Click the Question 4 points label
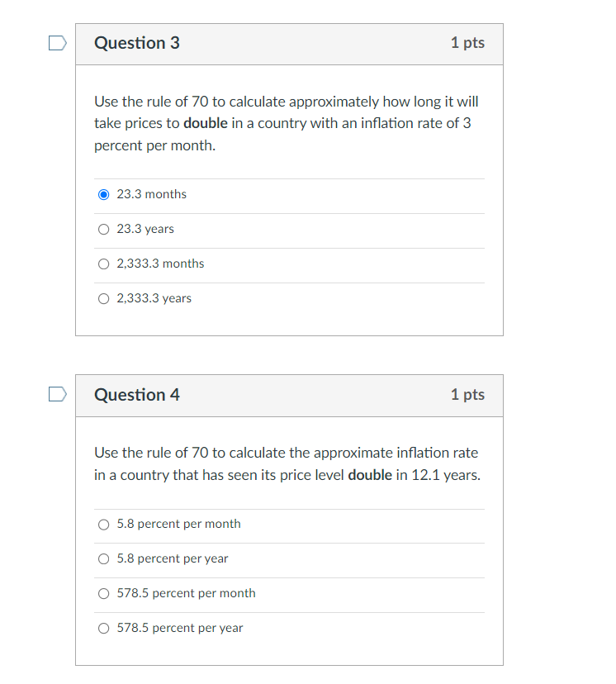 click(467, 394)
